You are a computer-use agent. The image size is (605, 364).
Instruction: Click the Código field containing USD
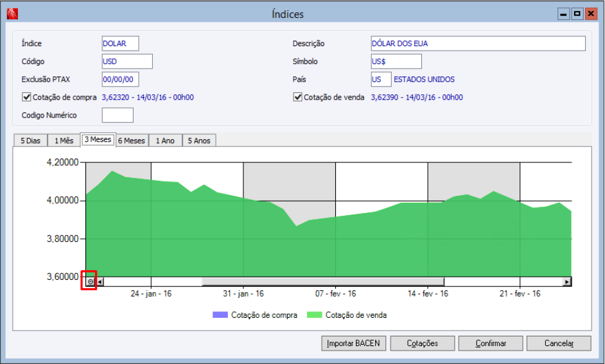pyautogui.click(x=127, y=62)
